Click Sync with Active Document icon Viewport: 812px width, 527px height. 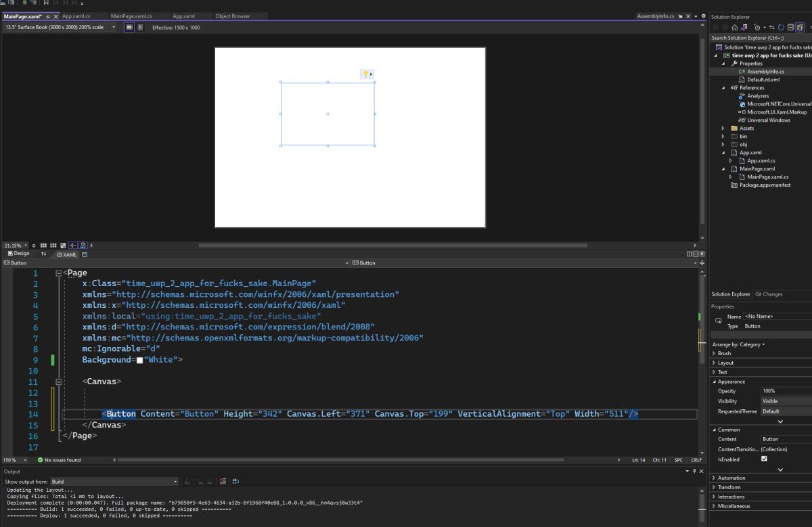point(772,27)
